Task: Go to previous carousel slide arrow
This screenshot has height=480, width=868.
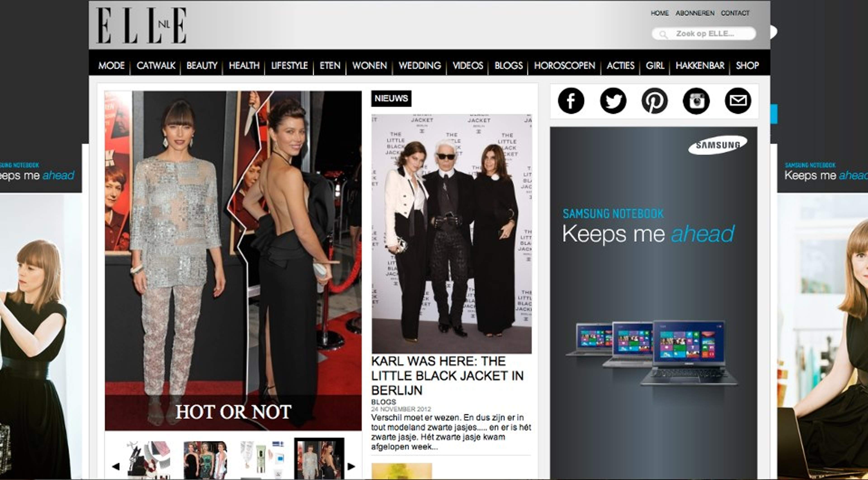Action: point(116,466)
